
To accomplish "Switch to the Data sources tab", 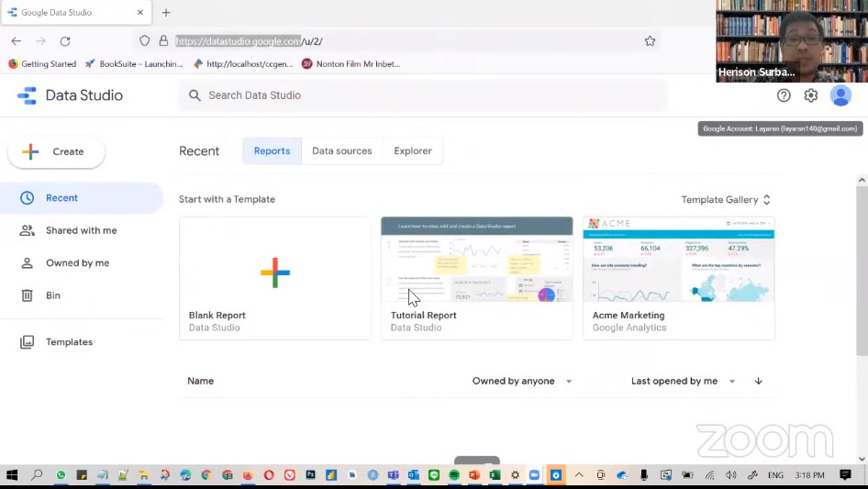I will [x=341, y=150].
